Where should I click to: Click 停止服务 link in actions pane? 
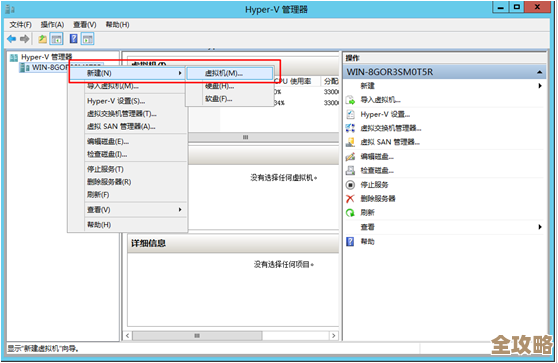pyautogui.click(x=374, y=185)
